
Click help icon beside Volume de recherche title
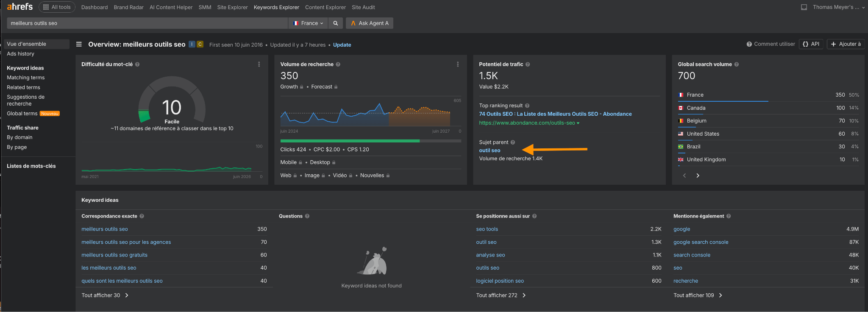click(x=338, y=64)
